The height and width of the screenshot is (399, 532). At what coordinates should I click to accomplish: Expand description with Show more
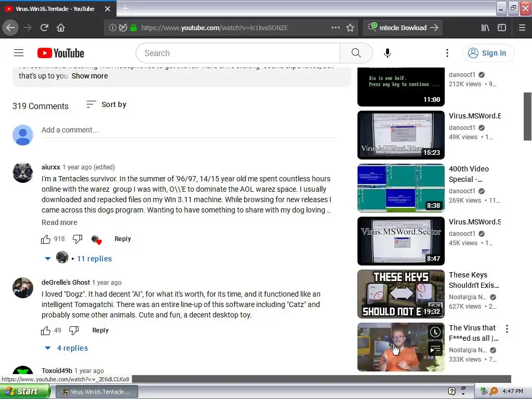pyautogui.click(x=89, y=76)
